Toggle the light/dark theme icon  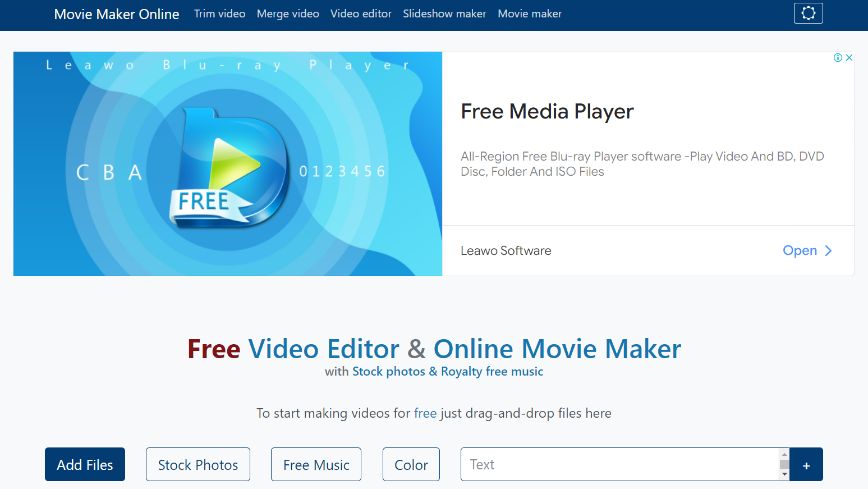(808, 13)
